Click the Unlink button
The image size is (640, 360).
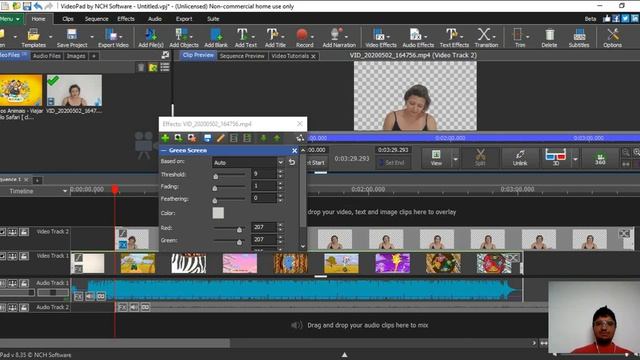(x=520, y=158)
